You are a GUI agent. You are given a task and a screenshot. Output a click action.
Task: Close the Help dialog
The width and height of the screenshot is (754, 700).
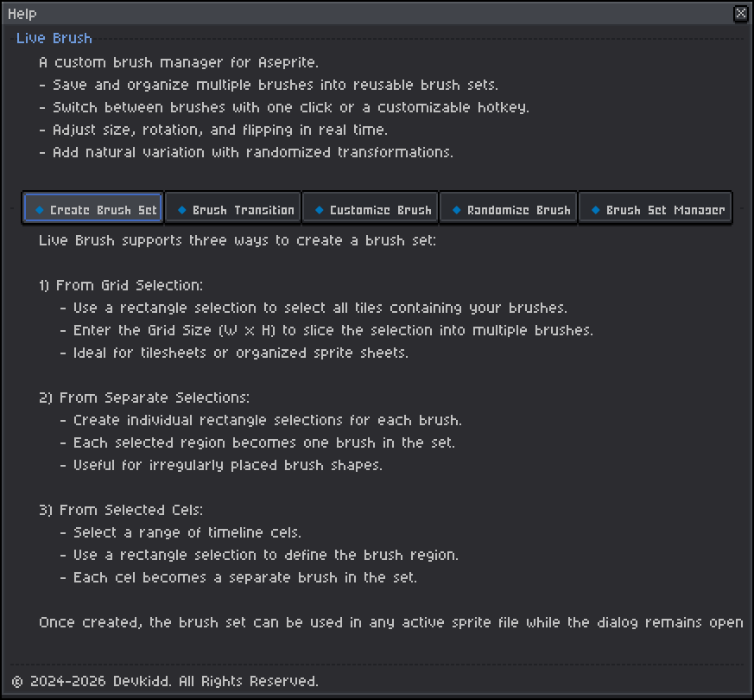[741, 13]
